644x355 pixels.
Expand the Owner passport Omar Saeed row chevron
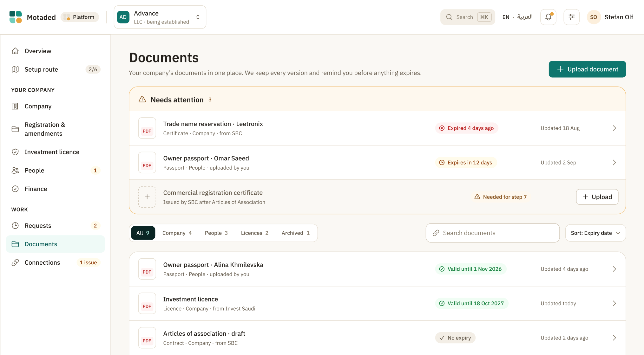click(x=614, y=163)
